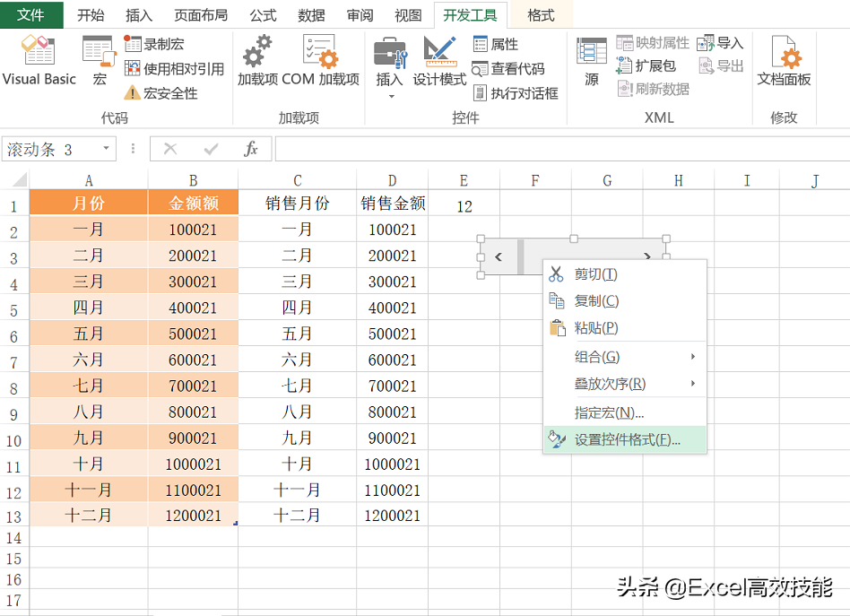Choose 设置控件格式(F)... menu item
Image resolution: width=850 pixels, height=616 pixels.
pos(625,439)
